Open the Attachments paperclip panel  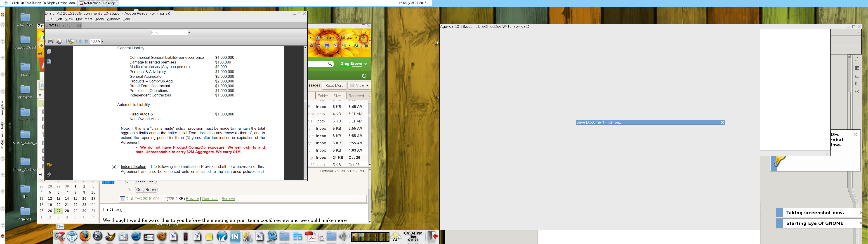pos(49,174)
